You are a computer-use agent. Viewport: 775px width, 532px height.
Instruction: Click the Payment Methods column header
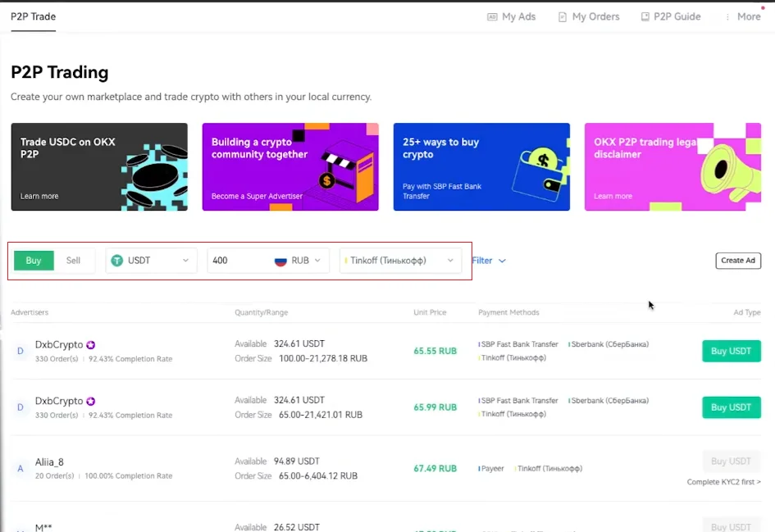[508, 312]
